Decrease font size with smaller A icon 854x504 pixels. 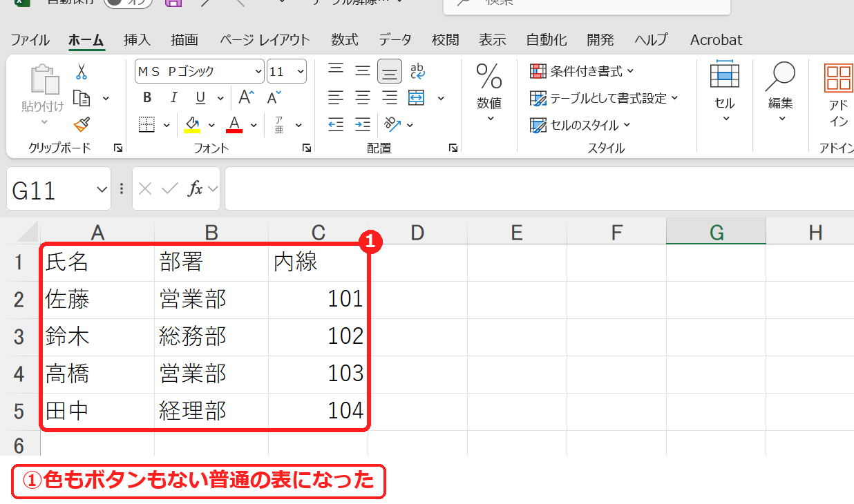[x=274, y=97]
